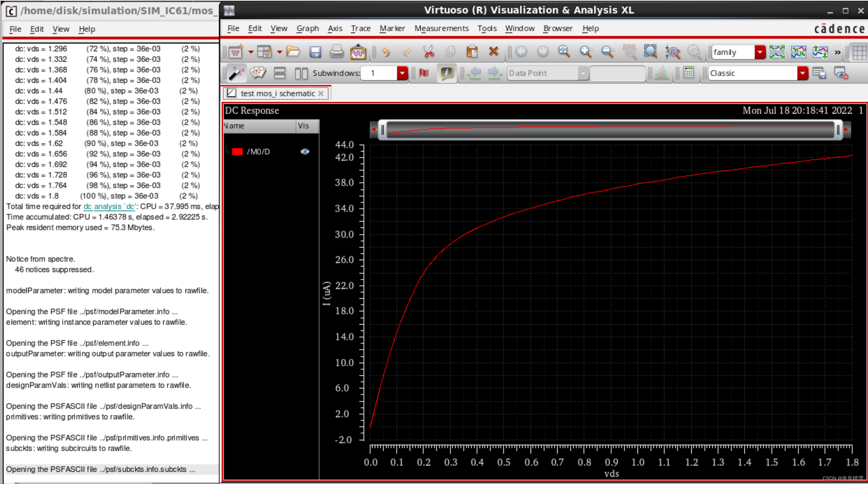Toggle visibility eye for /M0/D trace

305,152
